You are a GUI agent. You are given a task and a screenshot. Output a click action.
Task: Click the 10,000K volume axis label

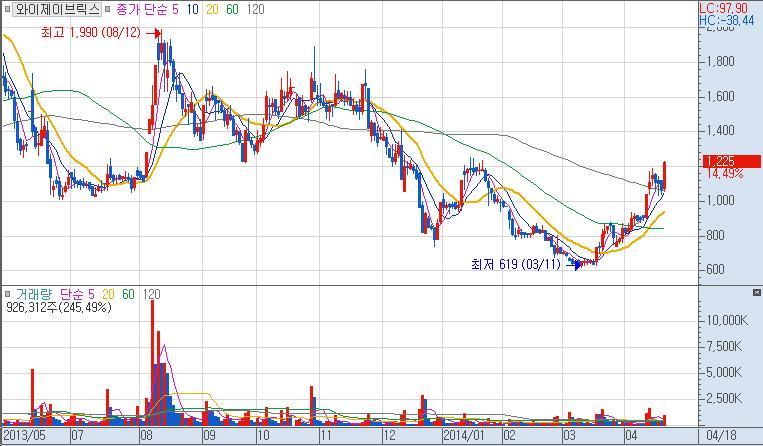pyautogui.click(x=727, y=320)
